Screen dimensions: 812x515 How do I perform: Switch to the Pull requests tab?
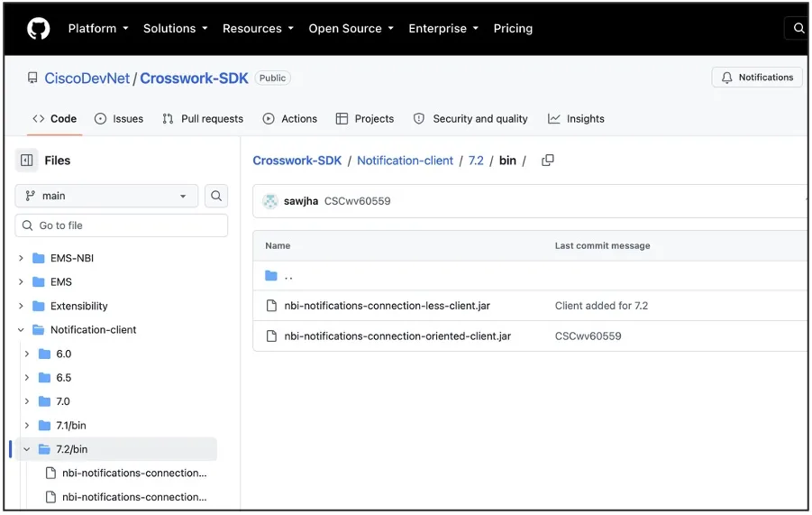[x=203, y=119]
